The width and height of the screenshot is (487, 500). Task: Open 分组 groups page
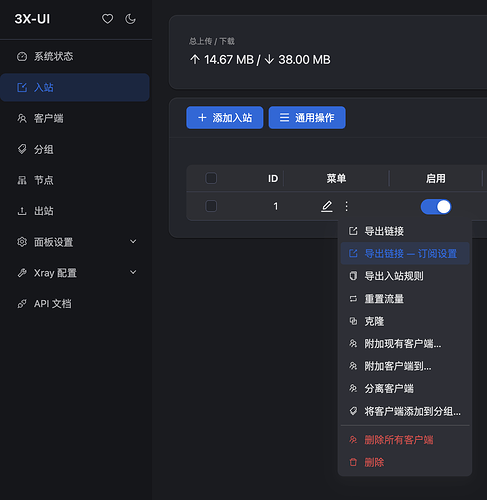click(x=75, y=149)
